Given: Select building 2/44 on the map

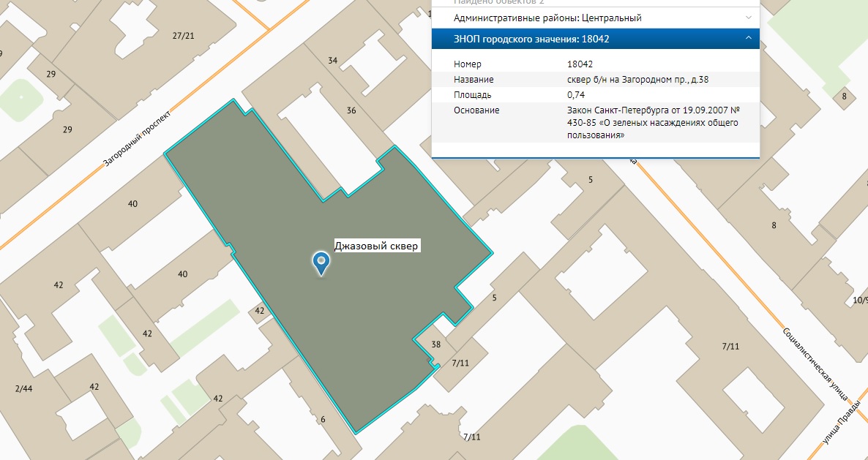Looking at the screenshot, I should point(23,388).
